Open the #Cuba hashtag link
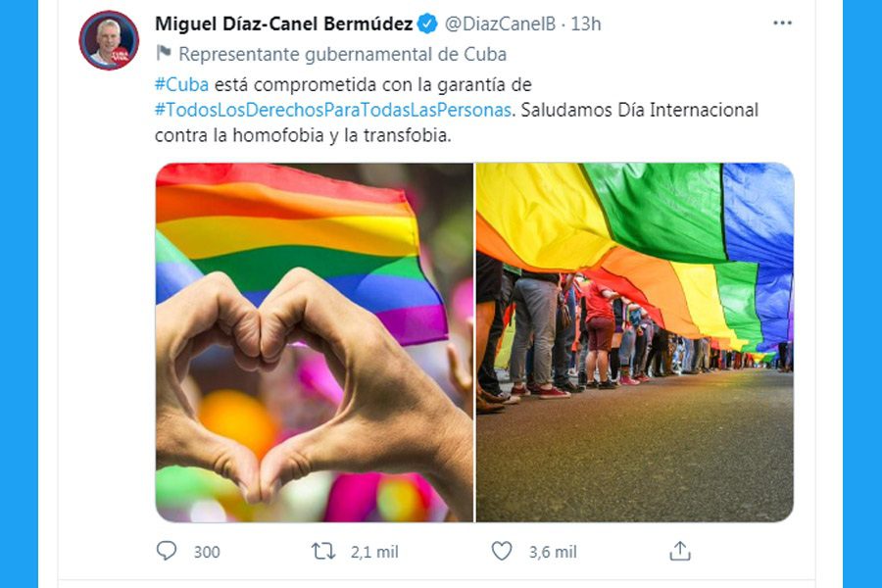Viewport: 882px width, 588px height. [x=181, y=84]
